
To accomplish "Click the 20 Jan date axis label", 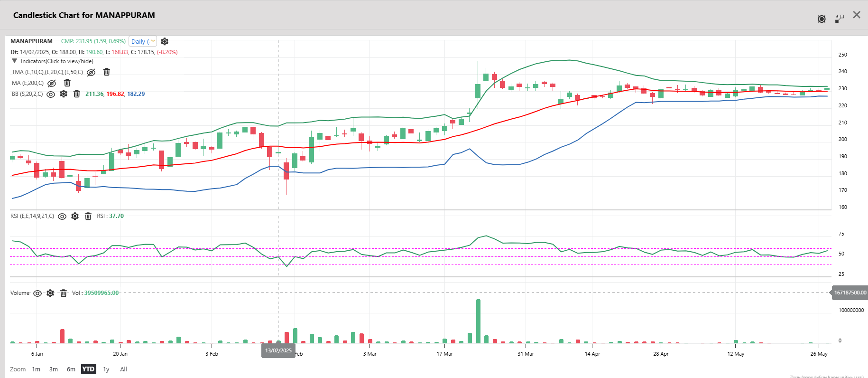I will click(x=120, y=354).
